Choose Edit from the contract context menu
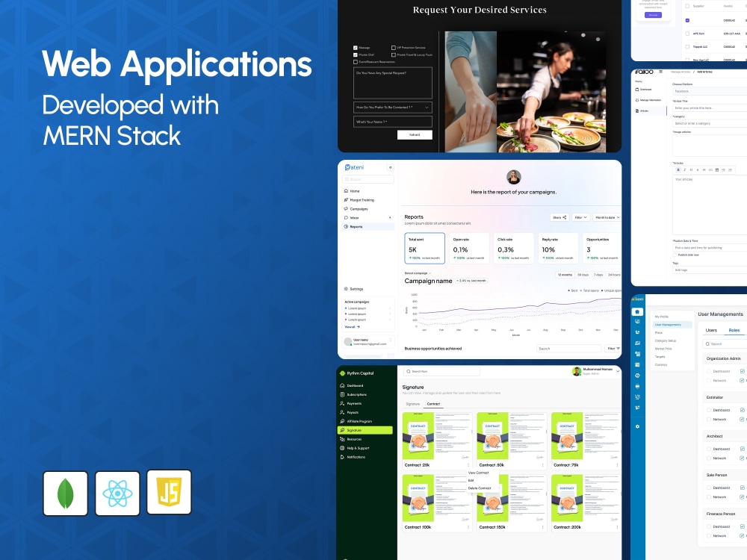Viewport: 747px width, 560px height. [x=471, y=480]
